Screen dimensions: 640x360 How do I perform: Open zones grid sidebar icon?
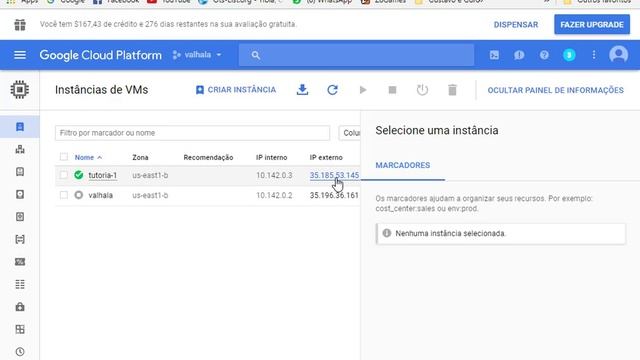[20, 329]
